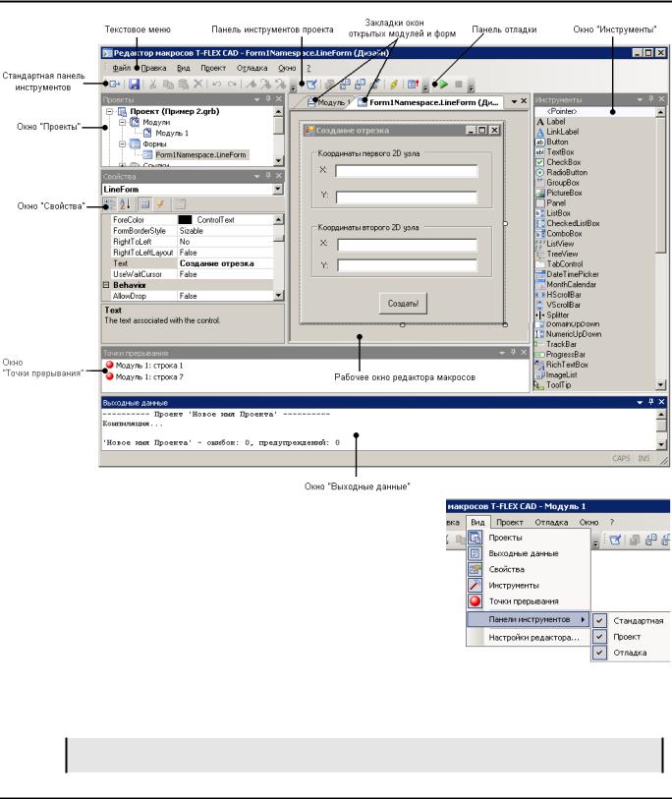Choose Выходные данные in the Вид menu

tap(529, 553)
